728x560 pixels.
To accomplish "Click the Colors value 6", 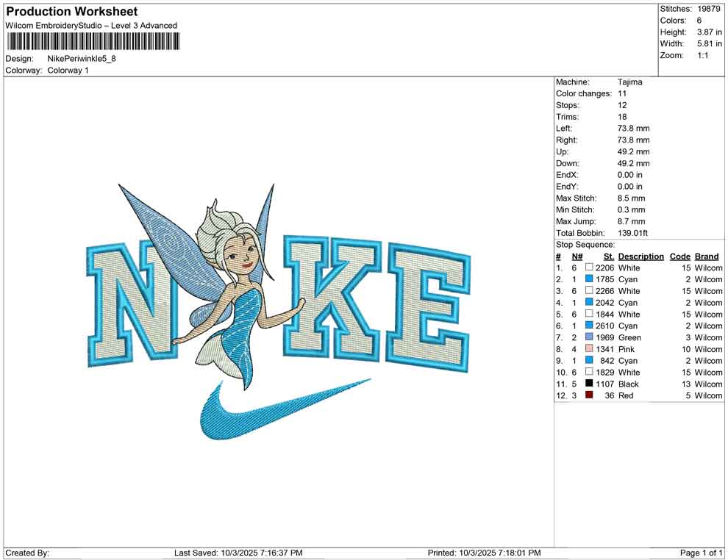I will (699, 21).
